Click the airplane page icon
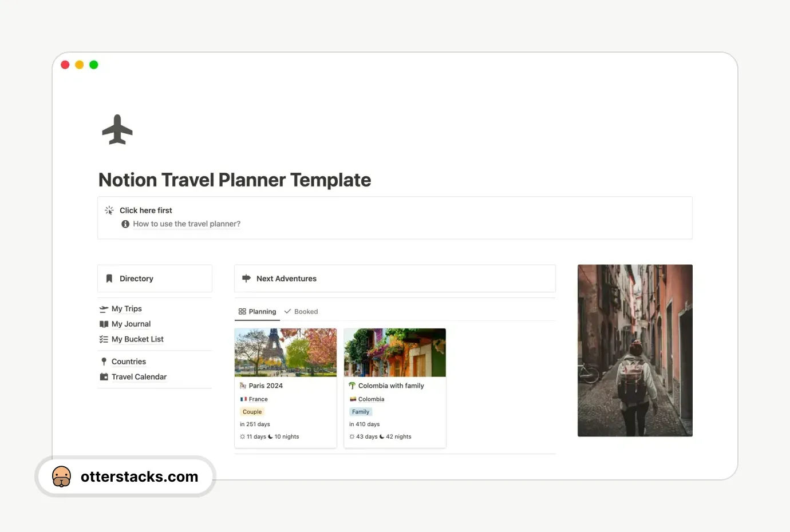Viewport: 790px width, 532px height. (117, 129)
